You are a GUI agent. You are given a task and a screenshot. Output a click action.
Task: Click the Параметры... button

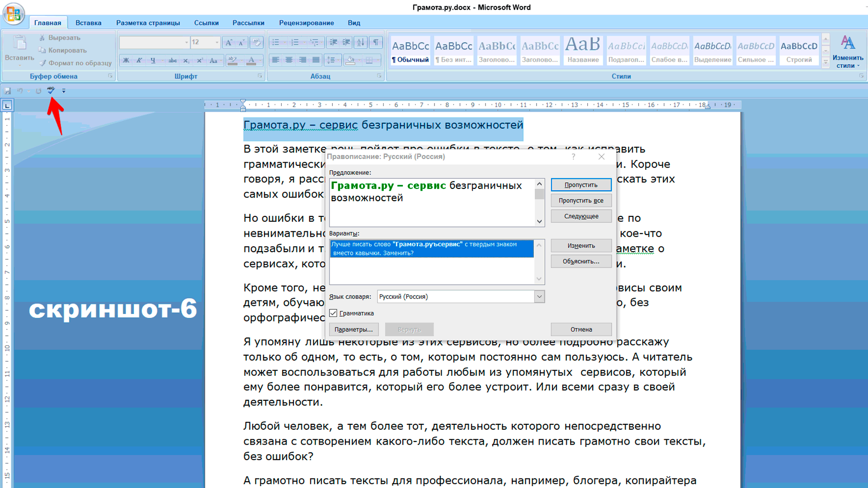coord(354,329)
